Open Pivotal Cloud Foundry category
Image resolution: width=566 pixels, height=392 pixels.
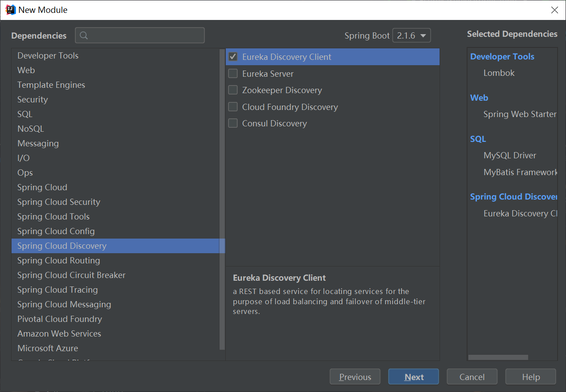[x=115, y=319]
